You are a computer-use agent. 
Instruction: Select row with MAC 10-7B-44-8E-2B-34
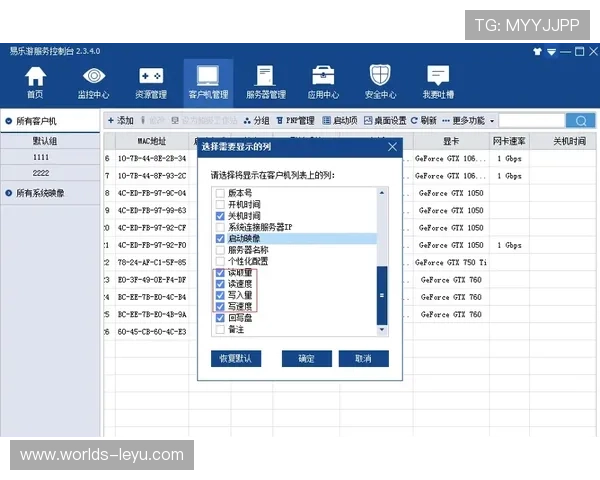[x=152, y=158]
